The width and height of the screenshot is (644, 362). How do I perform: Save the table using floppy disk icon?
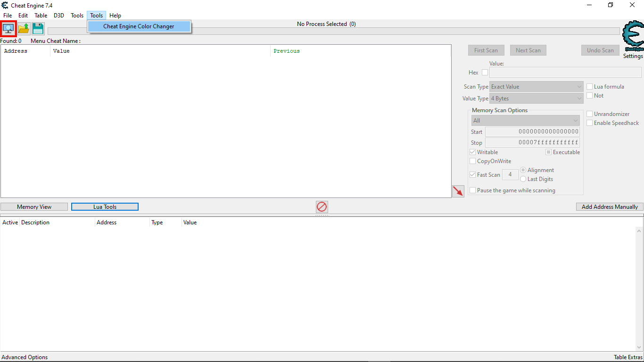tap(38, 29)
